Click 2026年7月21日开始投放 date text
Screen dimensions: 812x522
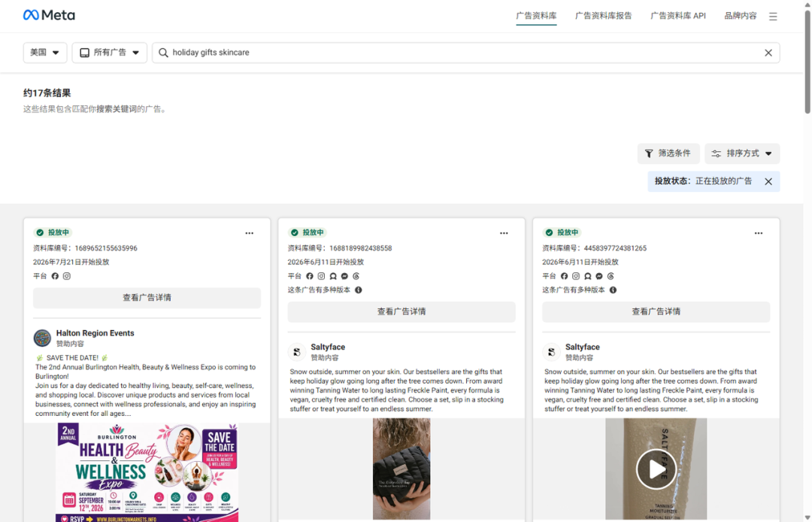click(x=71, y=262)
